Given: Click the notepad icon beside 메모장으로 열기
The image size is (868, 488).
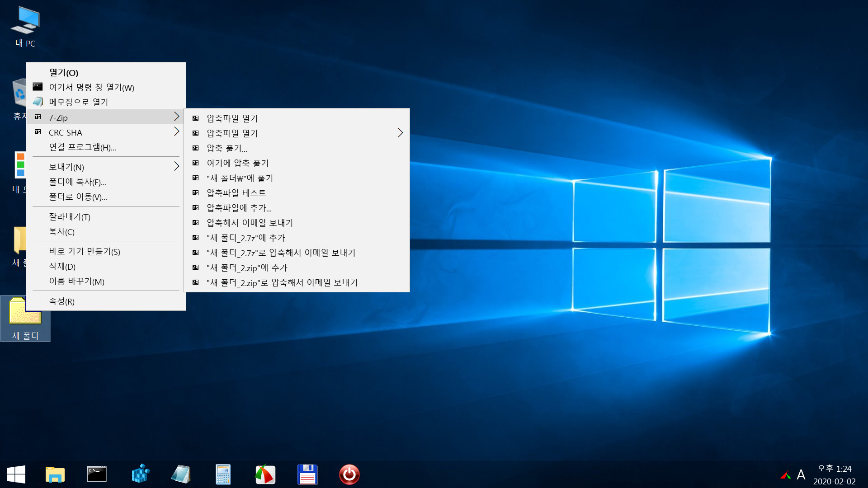Looking at the screenshot, I should (38, 102).
